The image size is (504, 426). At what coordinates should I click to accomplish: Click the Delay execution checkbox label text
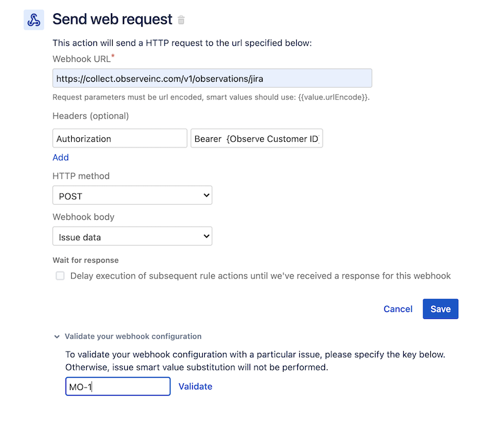click(x=260, y=276)
